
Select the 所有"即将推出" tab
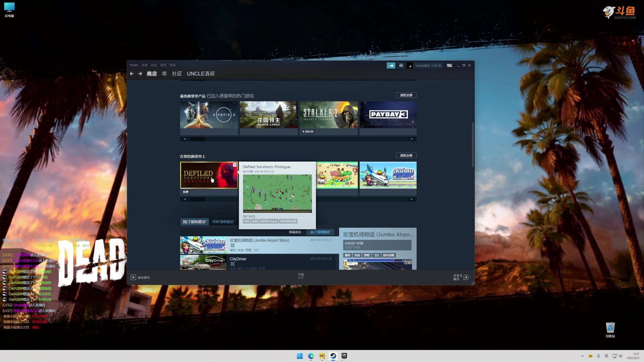click(x=223, y=222)
